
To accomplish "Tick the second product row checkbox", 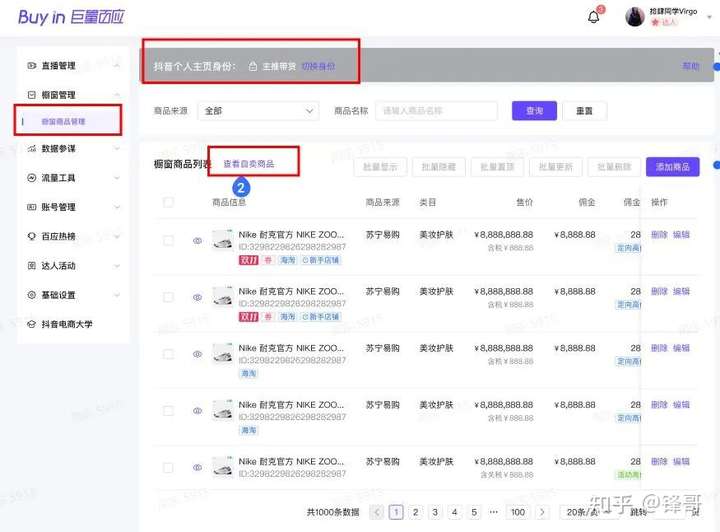I will (169, 297).
